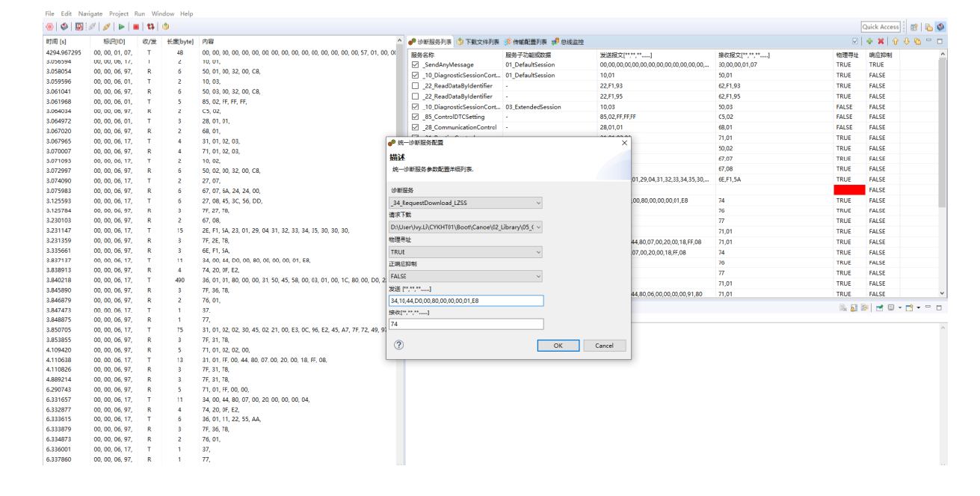Open the 诊断服务 dropdown showing _34_RequestDownload_LZSS
Viewport: 980px width, 496px height.
465,203
